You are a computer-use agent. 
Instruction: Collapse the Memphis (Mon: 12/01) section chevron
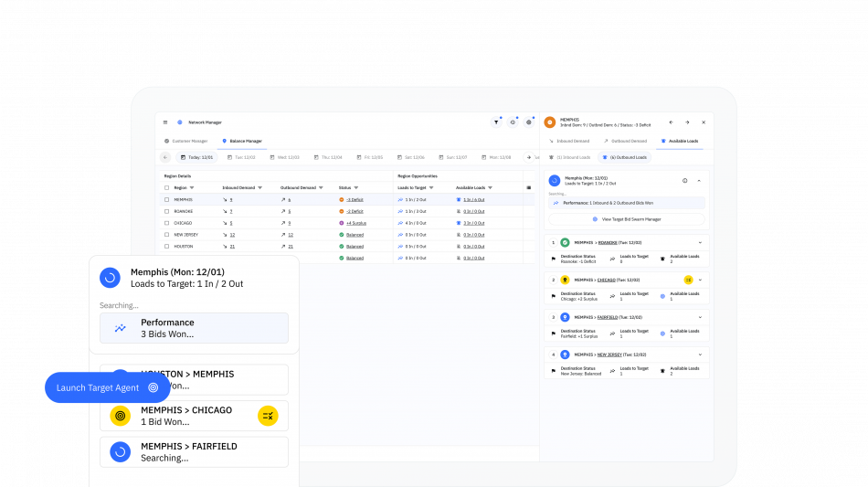coord(699,180)
